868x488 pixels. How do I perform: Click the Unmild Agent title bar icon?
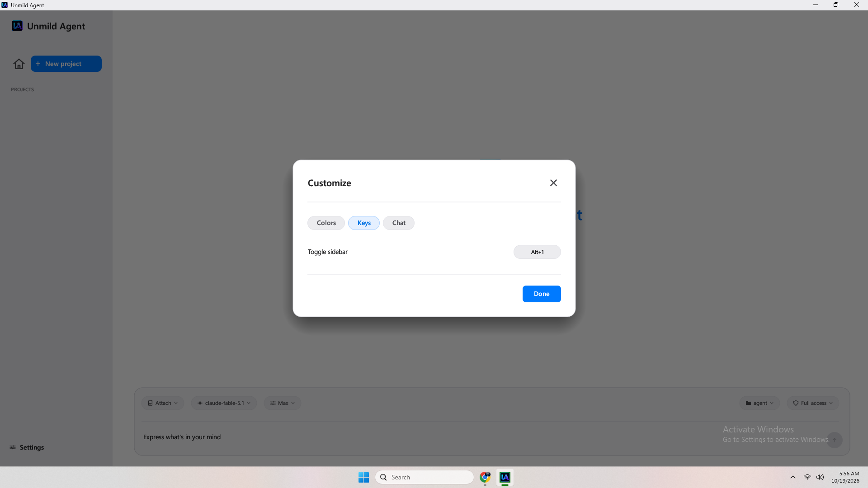(5, 5)
